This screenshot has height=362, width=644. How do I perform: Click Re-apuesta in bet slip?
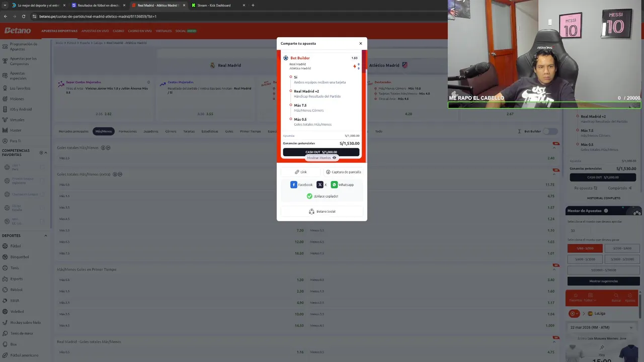tap(586, 188)
